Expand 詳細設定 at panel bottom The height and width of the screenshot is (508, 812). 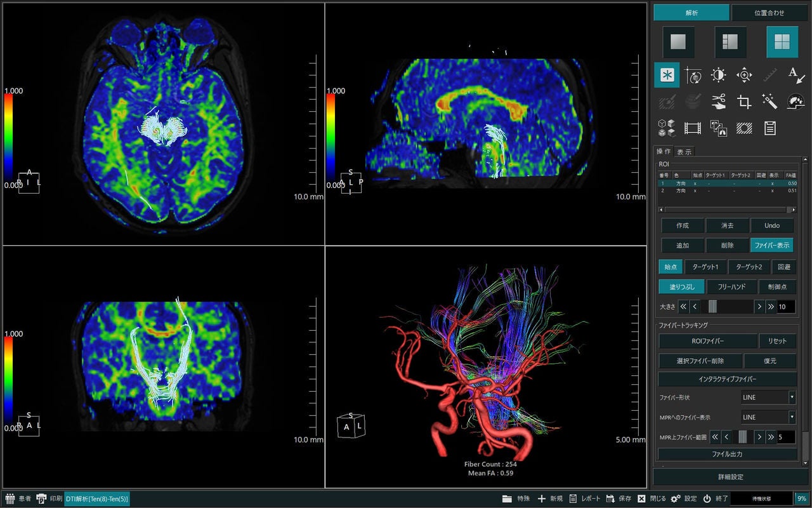coord(730,477)
